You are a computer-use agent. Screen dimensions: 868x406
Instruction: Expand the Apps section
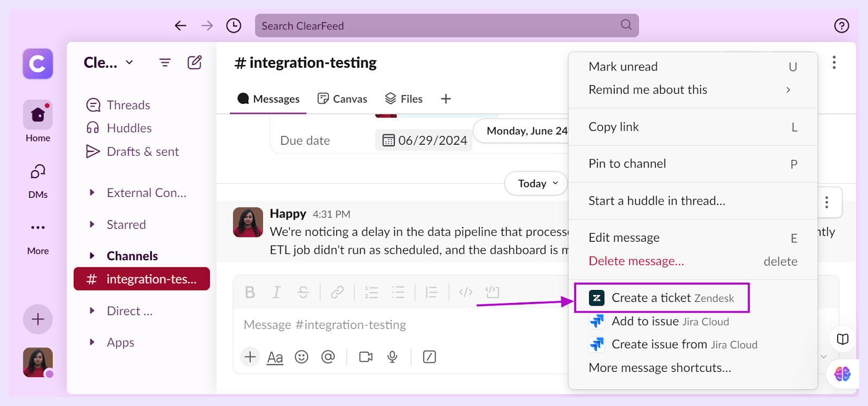[x=92, y=342]
